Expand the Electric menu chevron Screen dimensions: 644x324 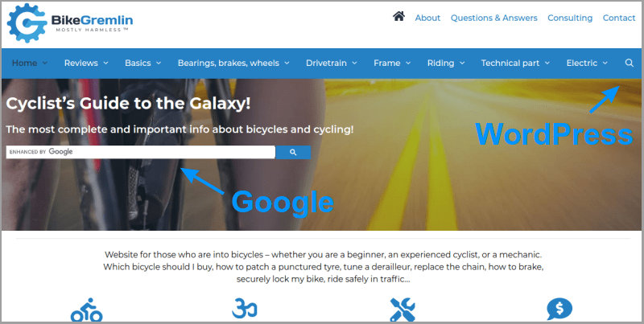[605, 64]
